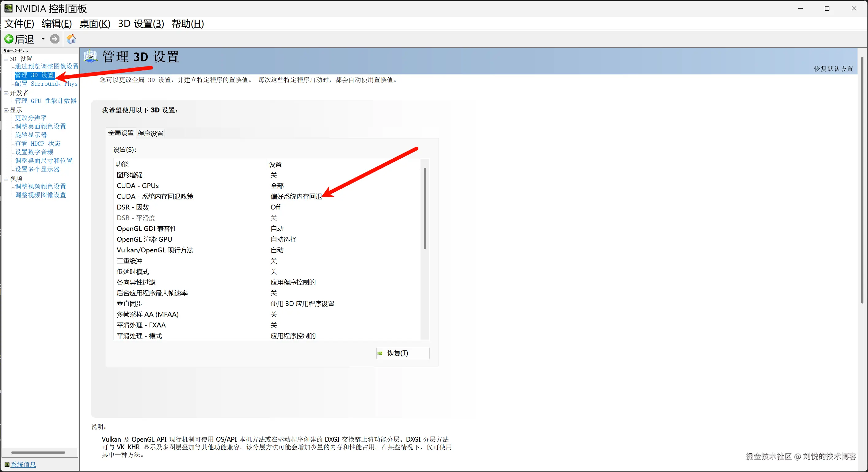Click the Home icon in toolbar
Screen dimensions: 868x472
(71, 39)
